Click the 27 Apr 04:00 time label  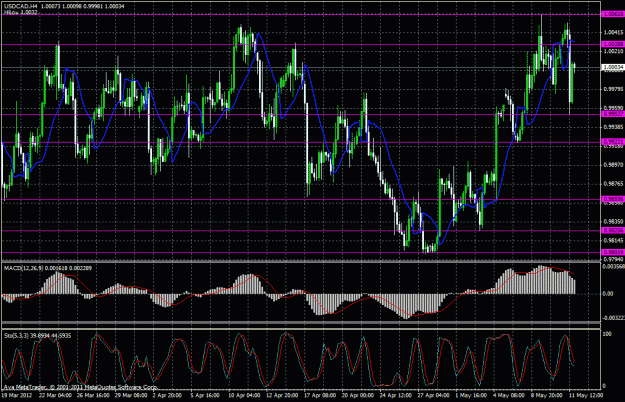click(x=434, y=396)
